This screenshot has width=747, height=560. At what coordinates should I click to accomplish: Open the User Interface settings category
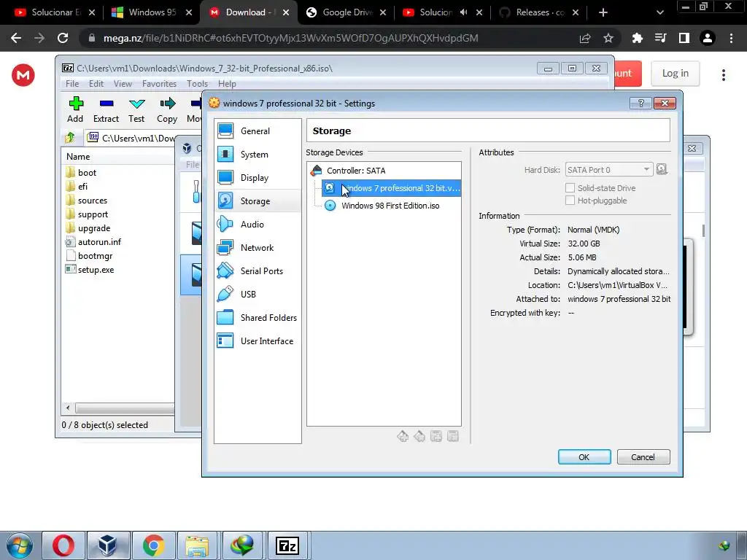coord(258,341)
